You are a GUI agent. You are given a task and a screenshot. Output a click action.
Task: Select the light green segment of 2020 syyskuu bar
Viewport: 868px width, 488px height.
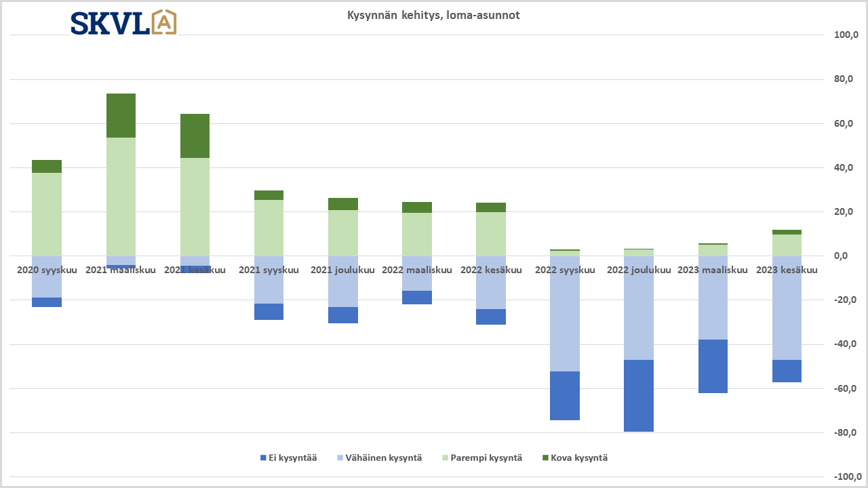47,214
